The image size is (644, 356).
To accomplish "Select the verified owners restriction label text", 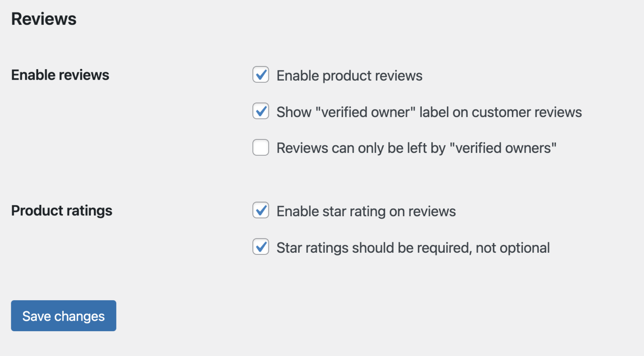I will click(416, 147).
